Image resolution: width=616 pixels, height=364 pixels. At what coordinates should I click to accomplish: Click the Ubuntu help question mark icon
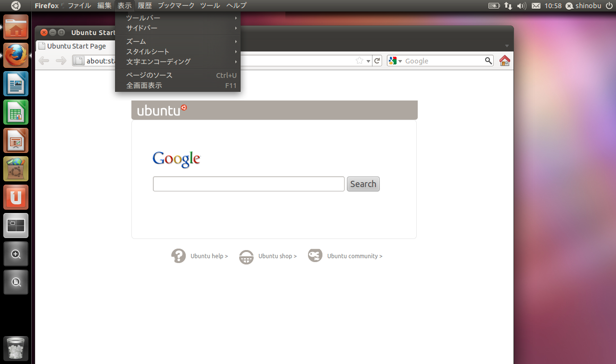(179, 256)
